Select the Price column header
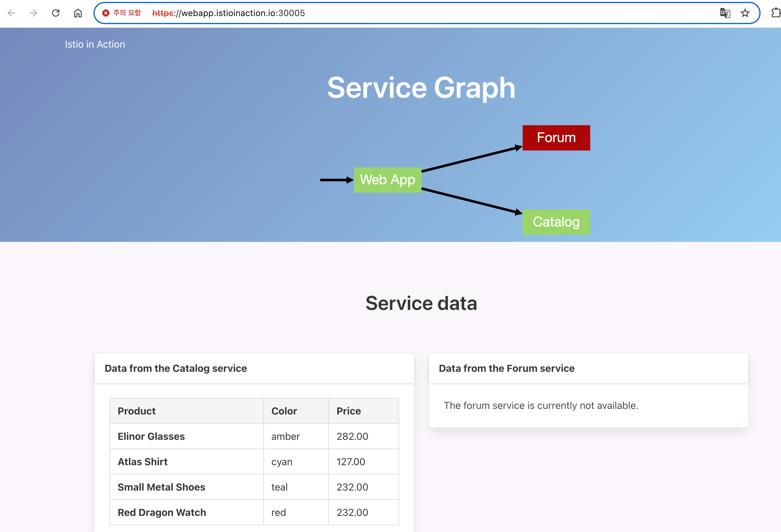Viewport: 781px width, 532px height. (348, 411)
